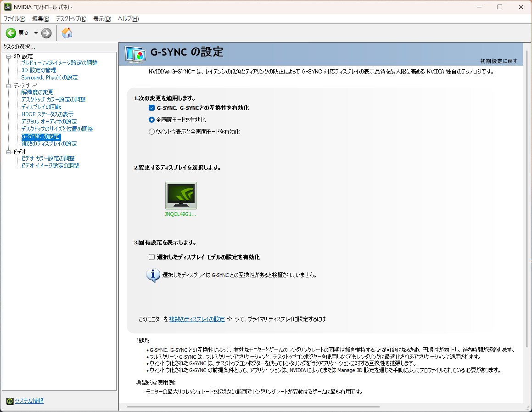
Task: Open プレビューによるイメージ設定の調整 in tree
Action: [59, 63]
